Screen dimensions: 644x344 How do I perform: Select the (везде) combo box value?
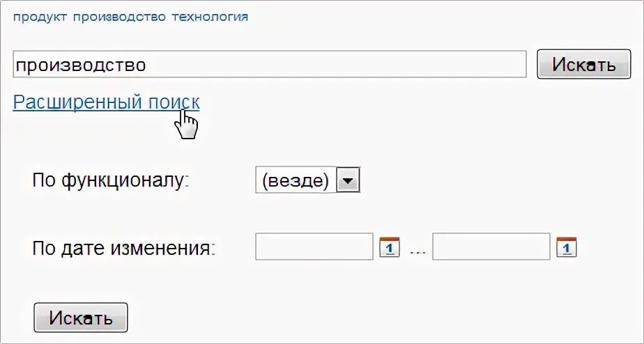296,180
